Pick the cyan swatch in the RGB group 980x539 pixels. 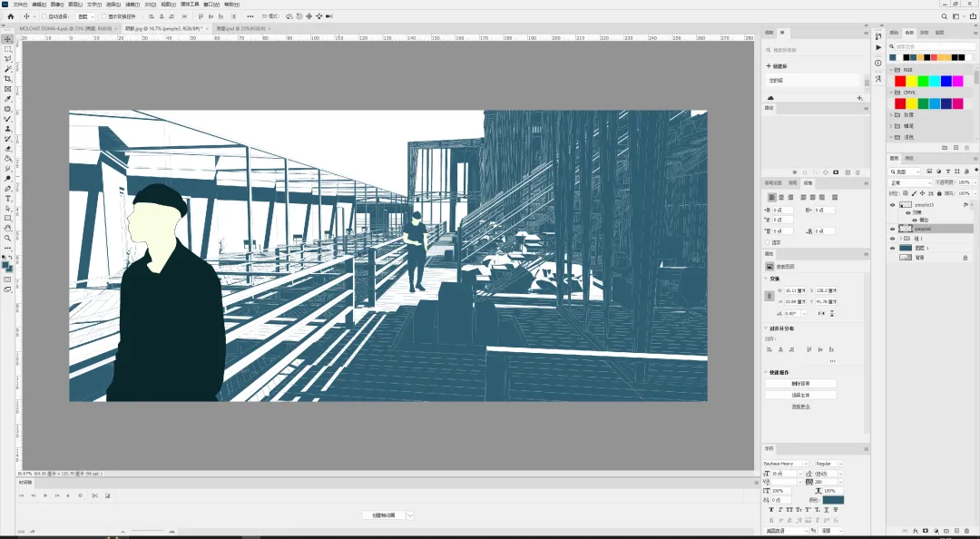935,82
